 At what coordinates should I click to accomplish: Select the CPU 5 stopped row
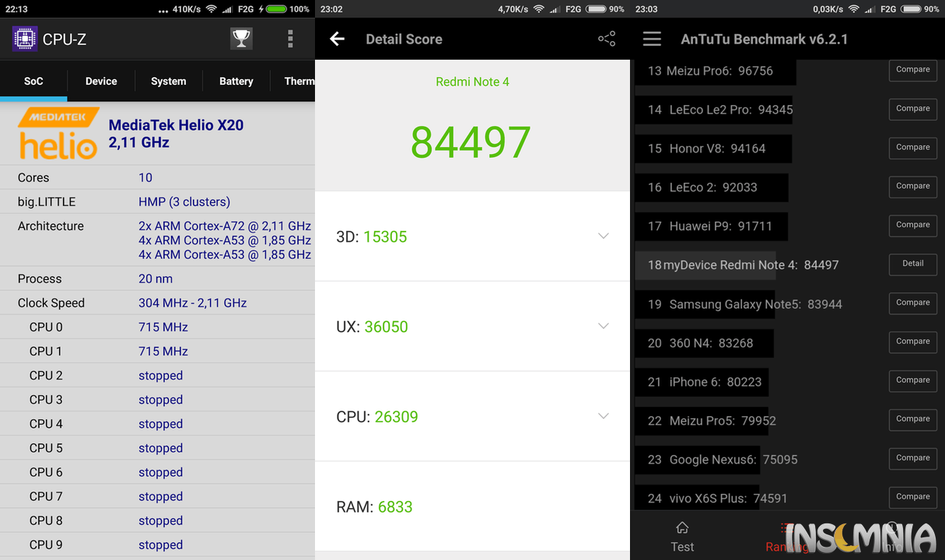point(157,447)
